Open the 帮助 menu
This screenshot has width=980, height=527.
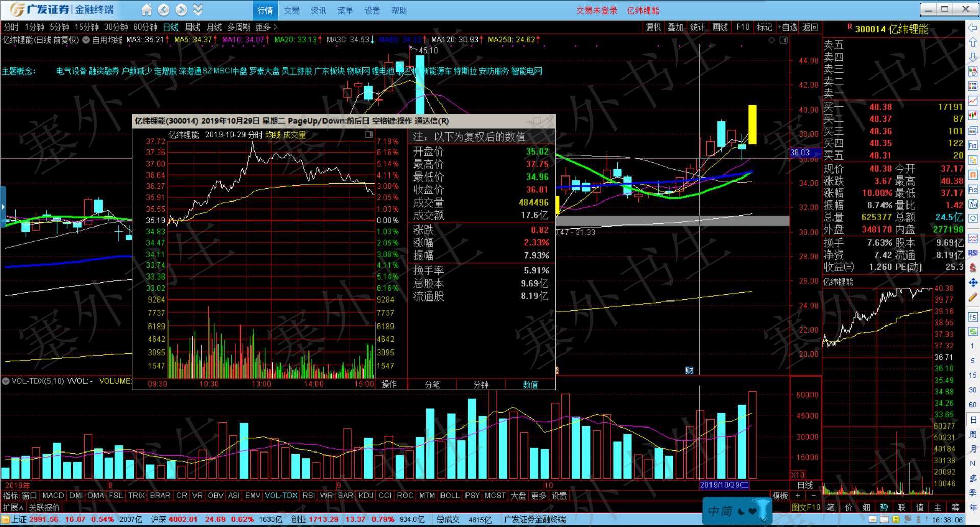[x=399, y=10]
